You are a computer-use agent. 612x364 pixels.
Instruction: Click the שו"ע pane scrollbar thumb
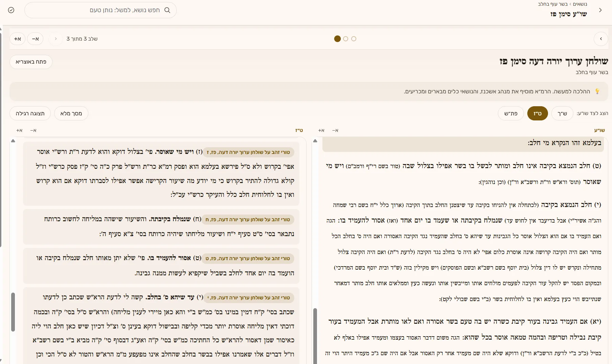315,336
